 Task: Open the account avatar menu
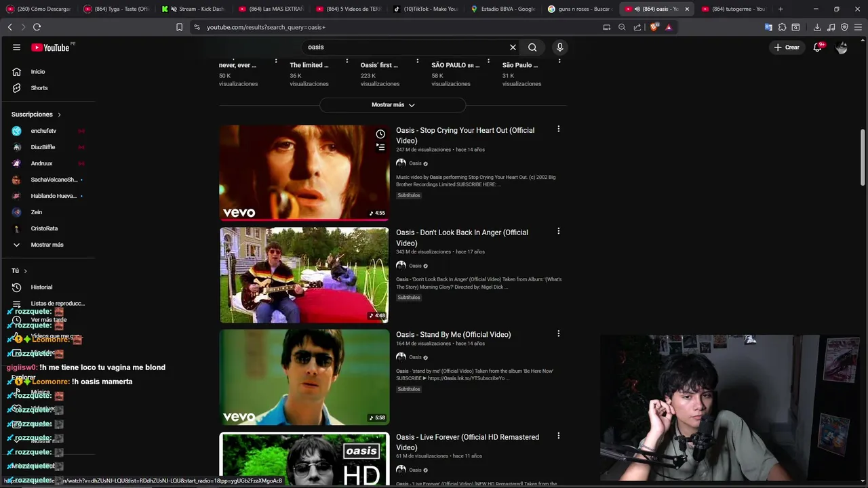coord(842,47)
